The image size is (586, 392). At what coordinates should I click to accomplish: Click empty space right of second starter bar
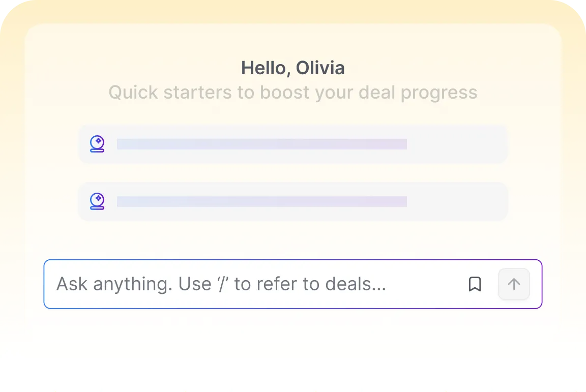point(456,201)
